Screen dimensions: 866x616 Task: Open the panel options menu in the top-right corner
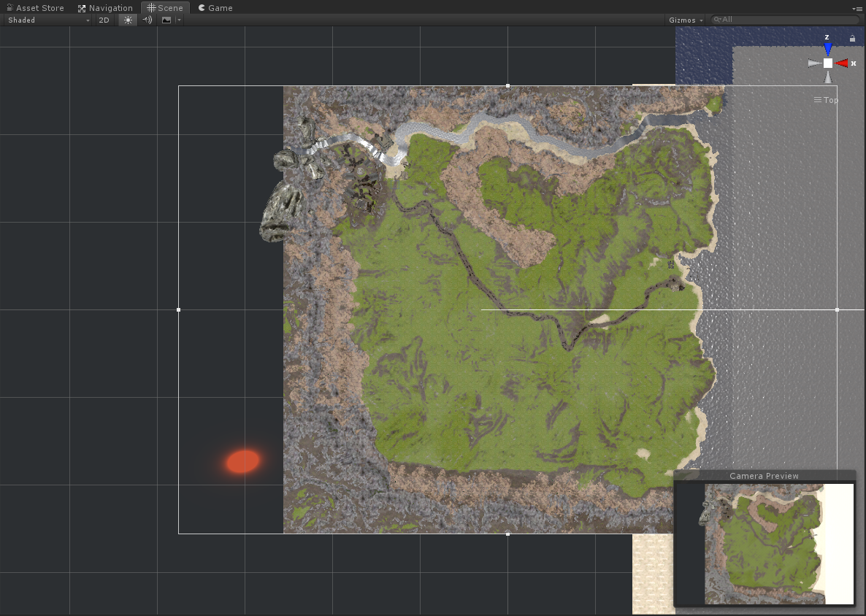[857, 8]
